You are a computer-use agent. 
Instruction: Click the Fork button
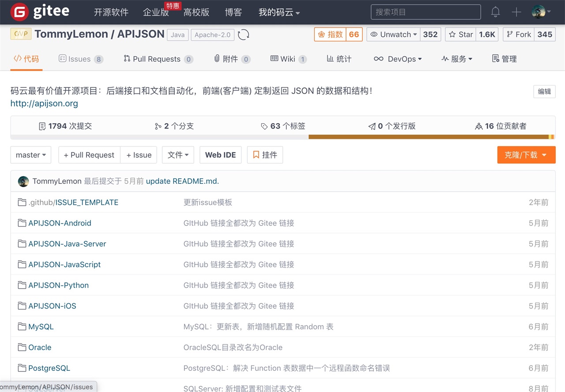click(x=519, y=34)
